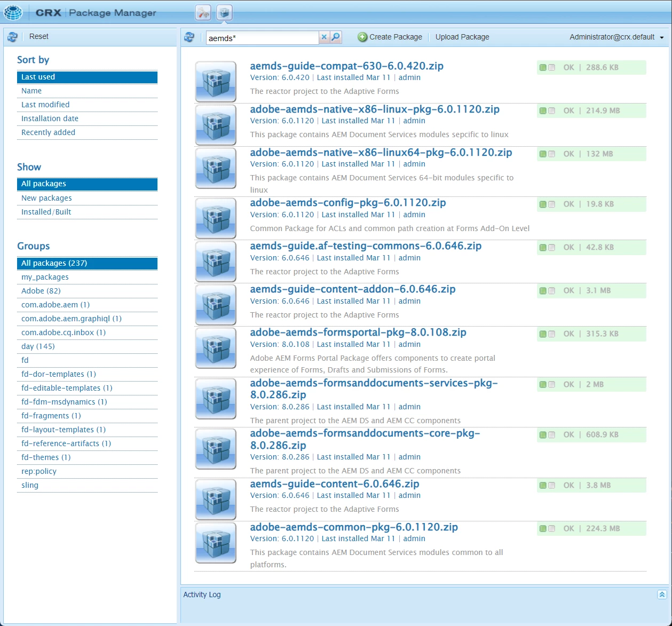Open aemds-guide.af-testing-commons-6.0.646.zip
Image resolution: width=672 pixels, height=626 pixels.
(x=366, y=246)
